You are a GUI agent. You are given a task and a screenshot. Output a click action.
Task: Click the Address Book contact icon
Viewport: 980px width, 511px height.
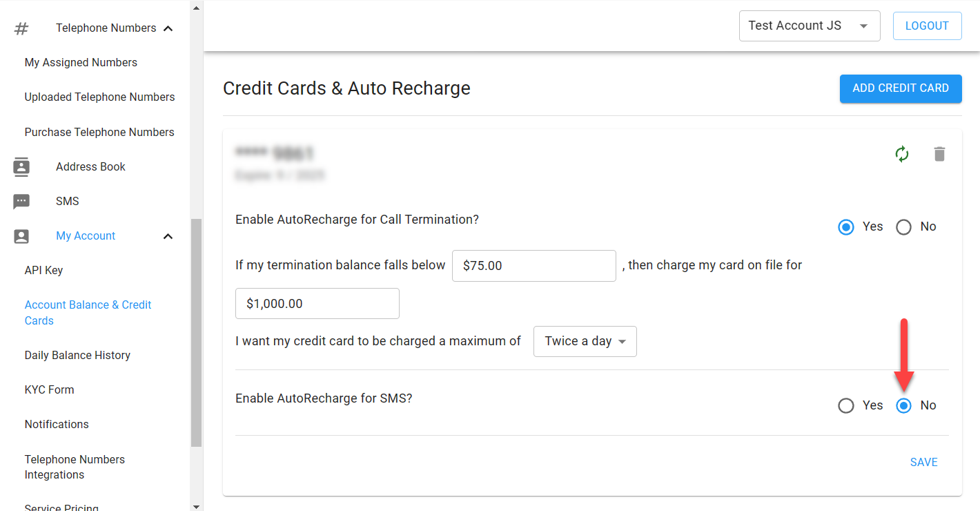(21, 166)
